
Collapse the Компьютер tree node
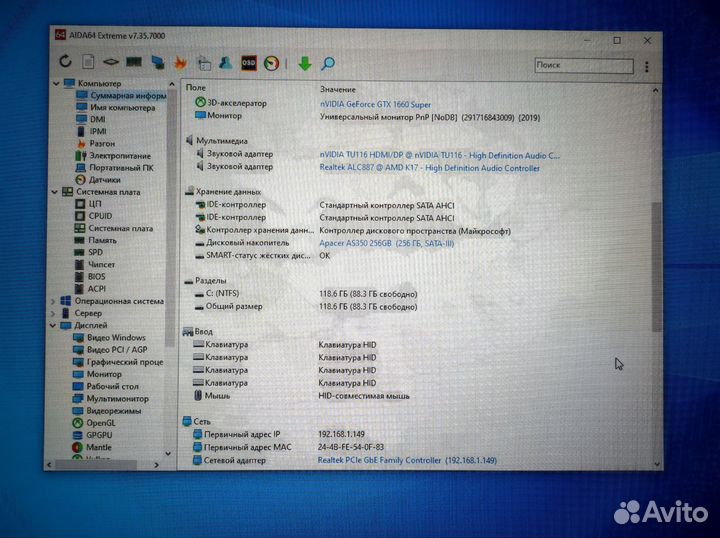click(x=54, y=84)
